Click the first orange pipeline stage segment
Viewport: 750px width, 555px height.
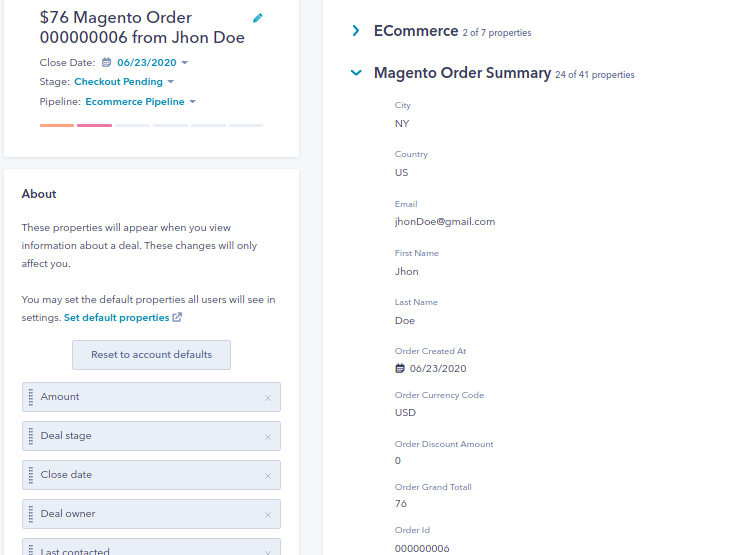pyautogui.click(x=57, y=125)
